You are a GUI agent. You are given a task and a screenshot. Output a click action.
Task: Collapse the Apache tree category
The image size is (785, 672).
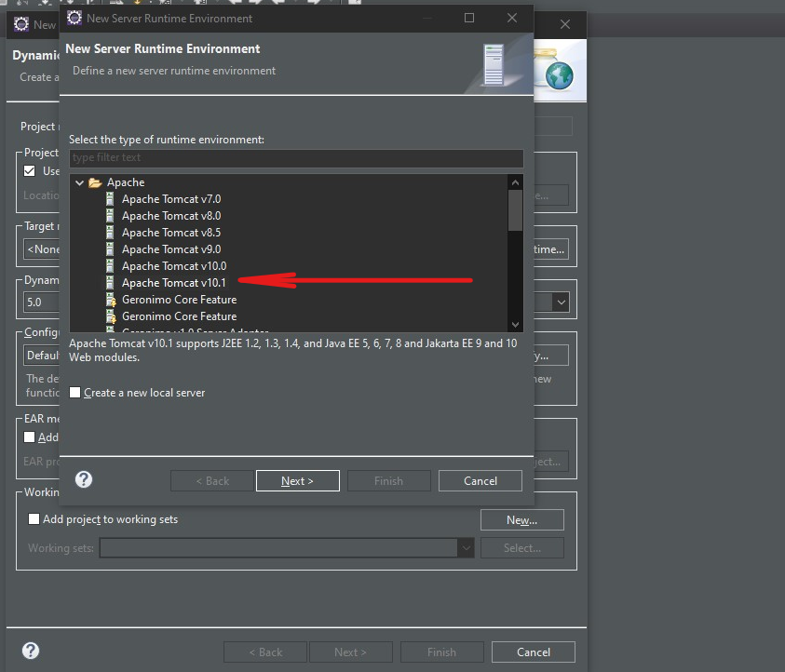pyautogui.click(x=79, y=182)
